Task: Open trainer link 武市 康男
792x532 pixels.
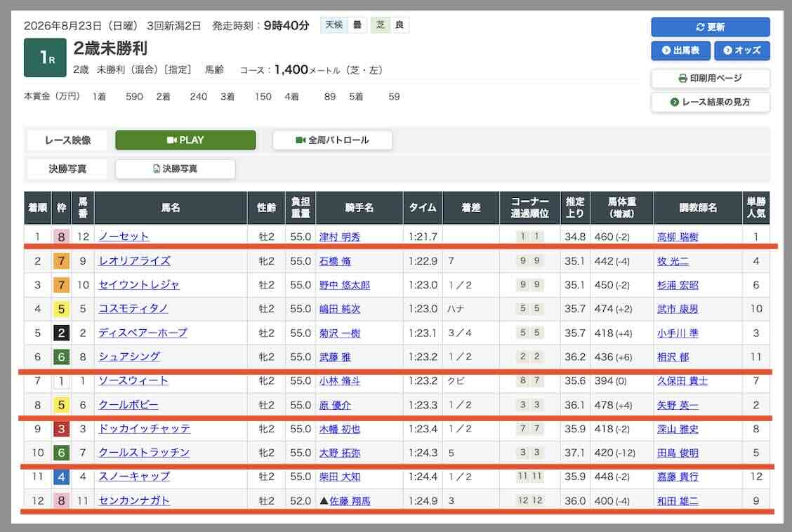Action: pos(678,309)
